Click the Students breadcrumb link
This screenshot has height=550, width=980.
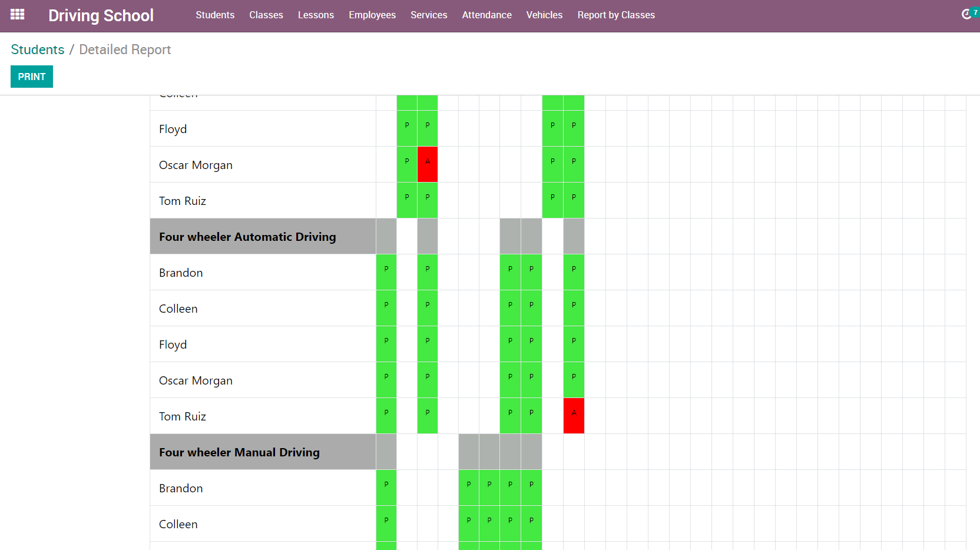point(38,50)
